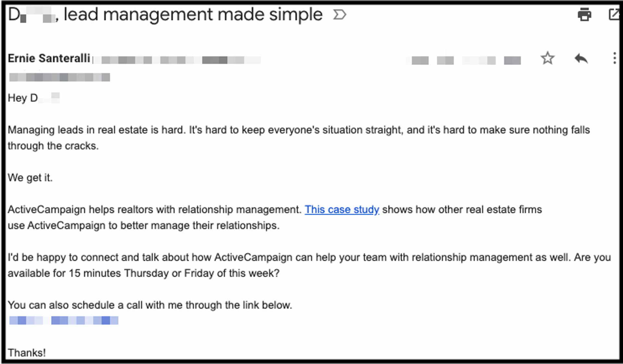Click the three-dot More options icon
The image size is (623, 364).
click(614, 58)
